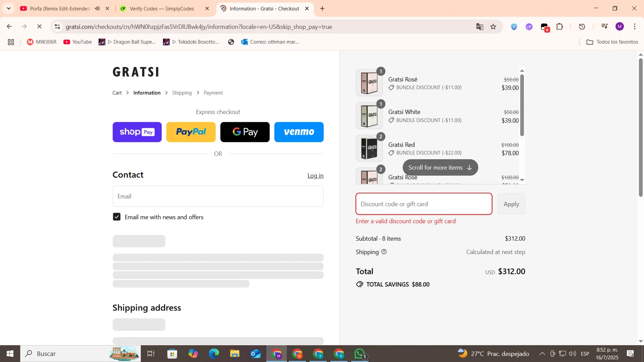644x362 pixels.
Task: Open the purple round extension icon
Action: pyautogui.click(x=529, y=27)
